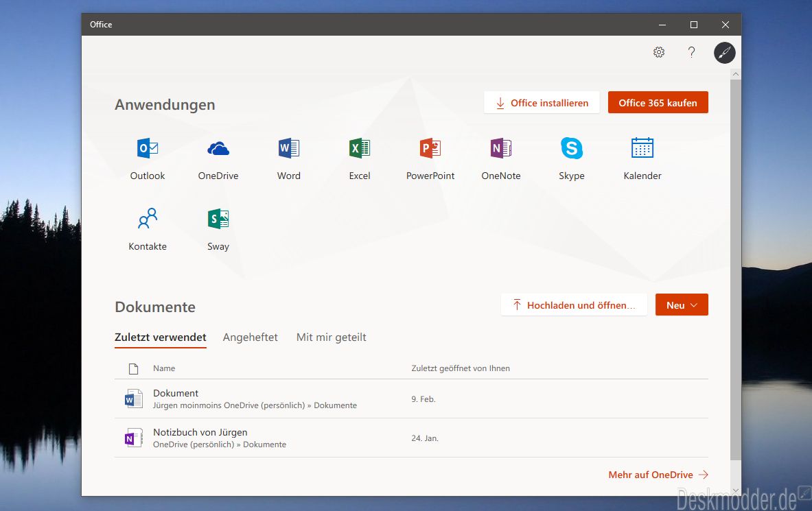The image size is (812, 511).
Task: Click the OneNote file icon for Notizbuch
Action: [x=134, y=438]
